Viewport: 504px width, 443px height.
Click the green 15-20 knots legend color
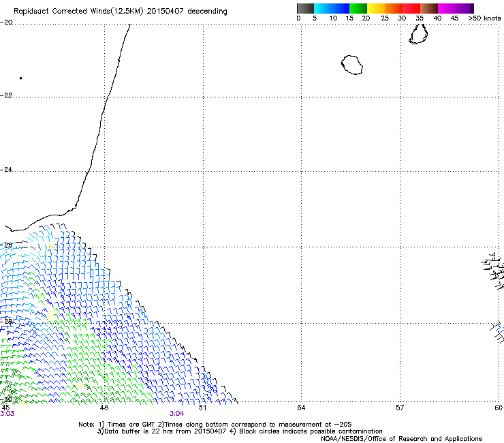[x=358, y=8]
